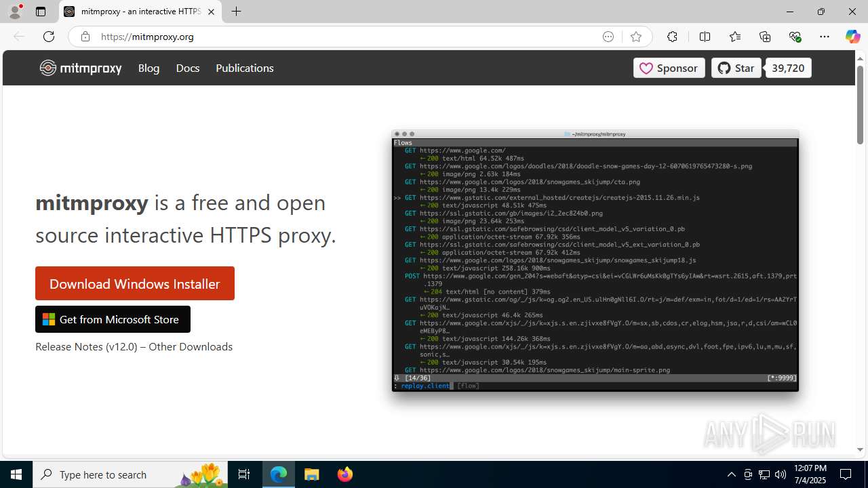Close the mitmproxy browser tab
The height and width of the screenshot is (488, 868).
click(x=211, y=12)
